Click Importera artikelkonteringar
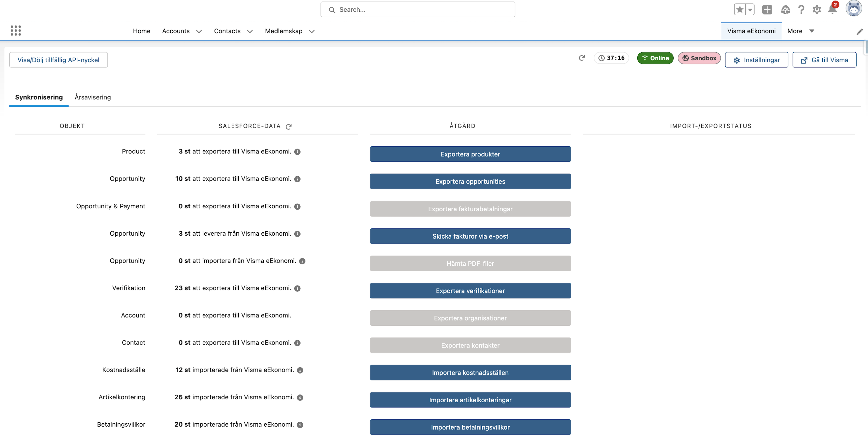This screenshot has width=868, height=438. click(470, 400)
